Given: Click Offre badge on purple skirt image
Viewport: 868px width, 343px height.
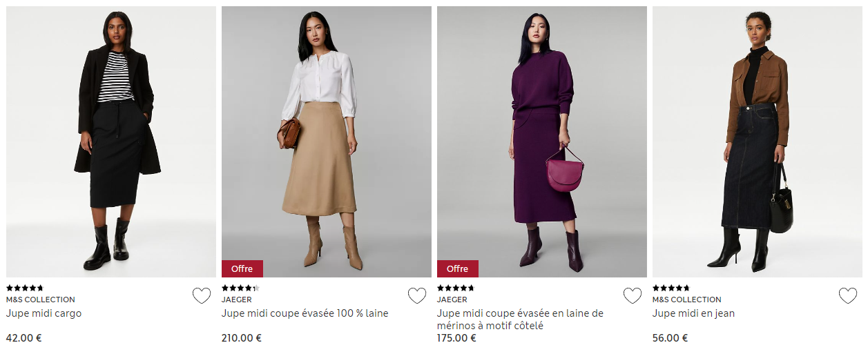Looking at the screenshot, I should pyautogui.click(x=458, y=268).
